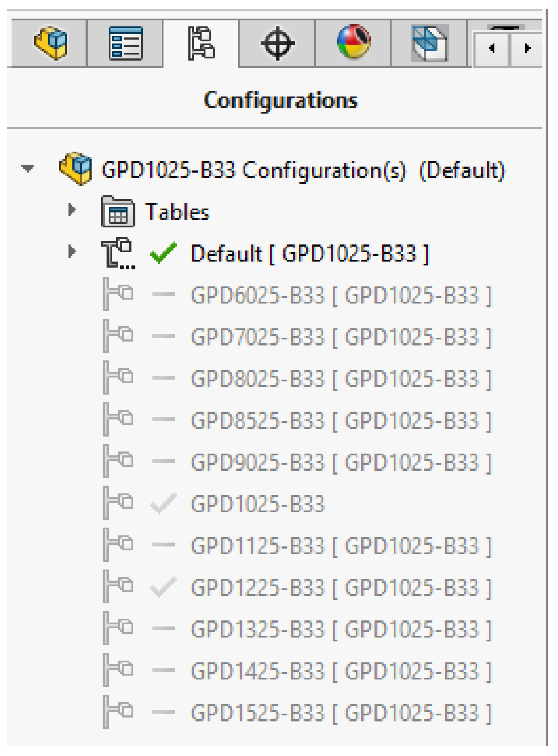Select the GPD6025-B33 configuration
The height and width of the screenshot is (756, 558).
(340, 295)
